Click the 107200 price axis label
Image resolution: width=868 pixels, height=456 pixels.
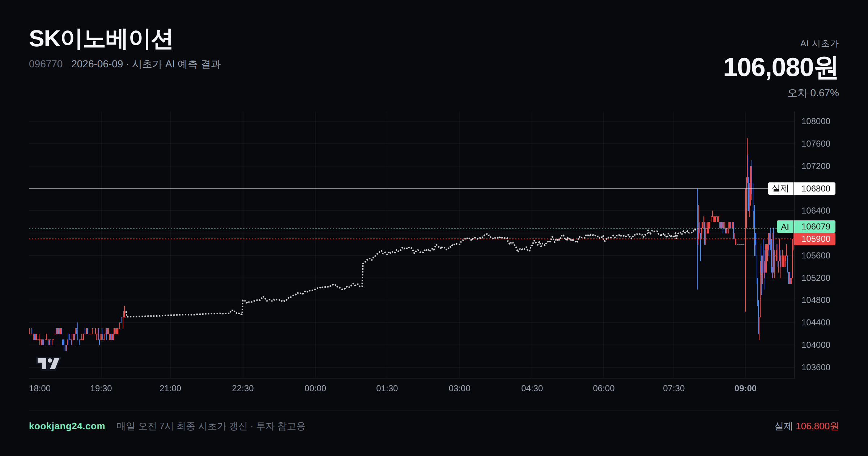[816, 166]
